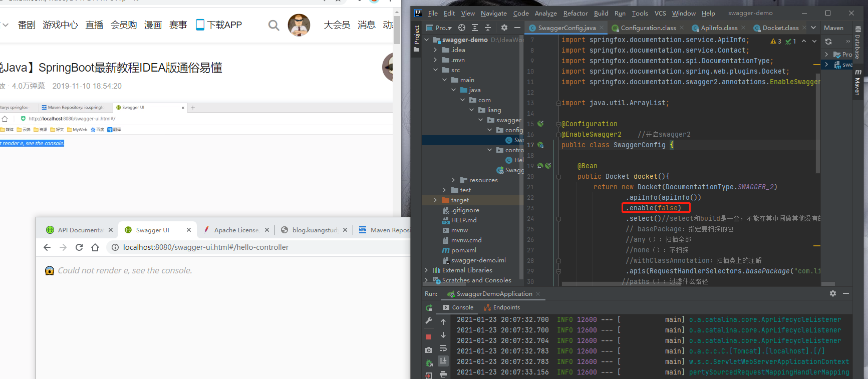Jump to next highlighted error arrow
868x379 pixels.
click(814, 41)
